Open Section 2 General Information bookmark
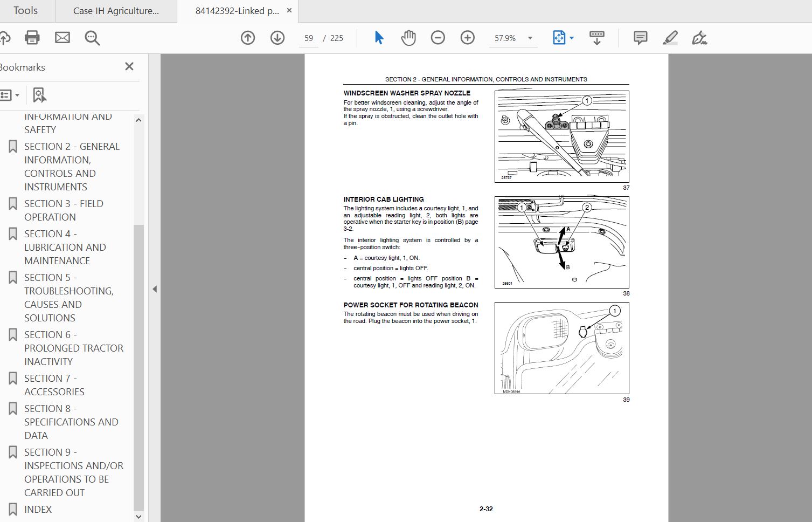812x522 pixels. click(x=72, y=167)
